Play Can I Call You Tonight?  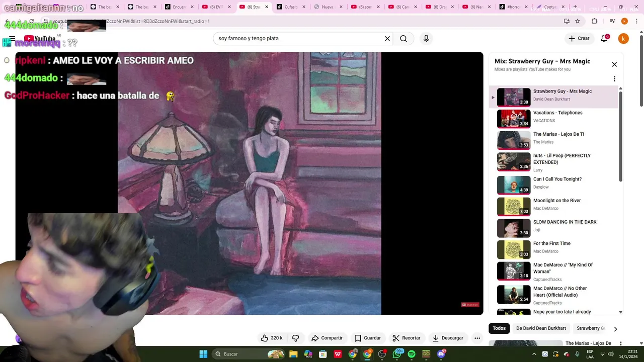point(553,185)
